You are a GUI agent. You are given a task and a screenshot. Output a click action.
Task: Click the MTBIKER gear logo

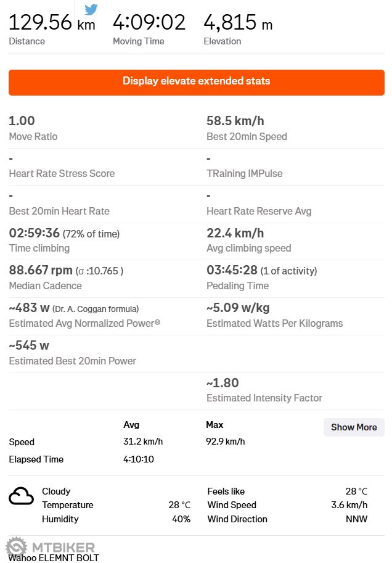point(16,547)
